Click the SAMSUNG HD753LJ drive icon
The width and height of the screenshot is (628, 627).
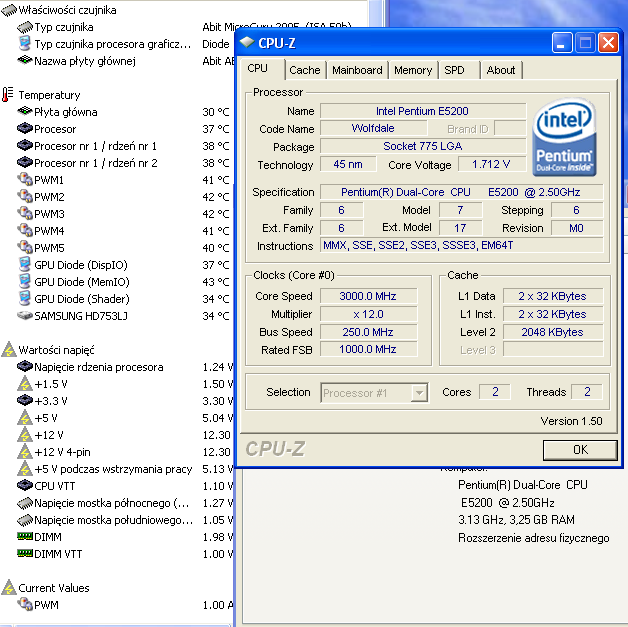pos(25,316)
